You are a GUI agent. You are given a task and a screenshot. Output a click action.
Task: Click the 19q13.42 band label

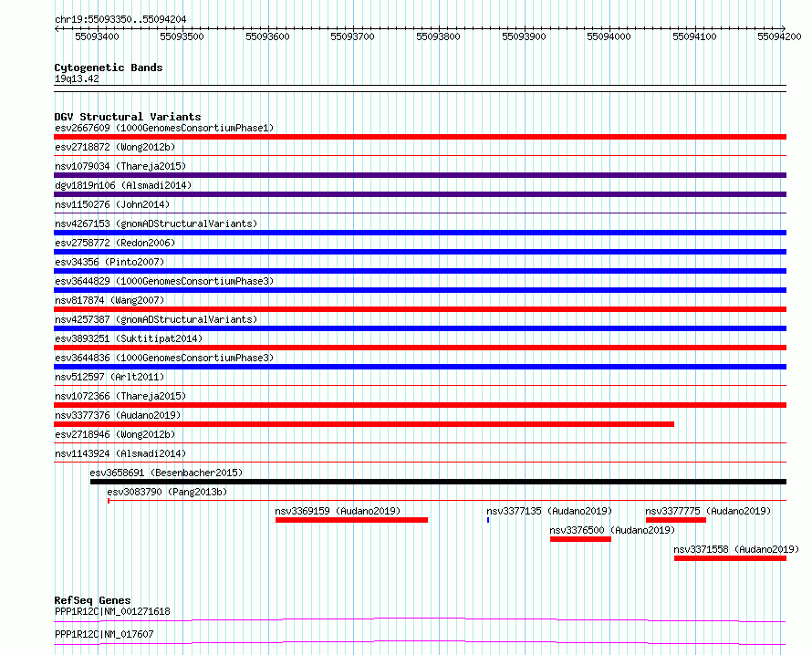(77, 78)
